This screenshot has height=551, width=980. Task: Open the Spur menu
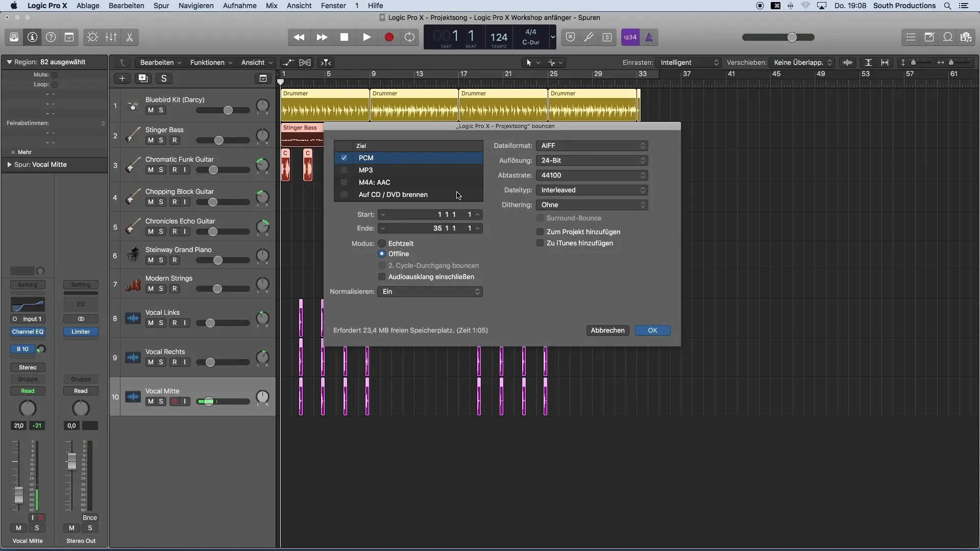click(161, 6)
